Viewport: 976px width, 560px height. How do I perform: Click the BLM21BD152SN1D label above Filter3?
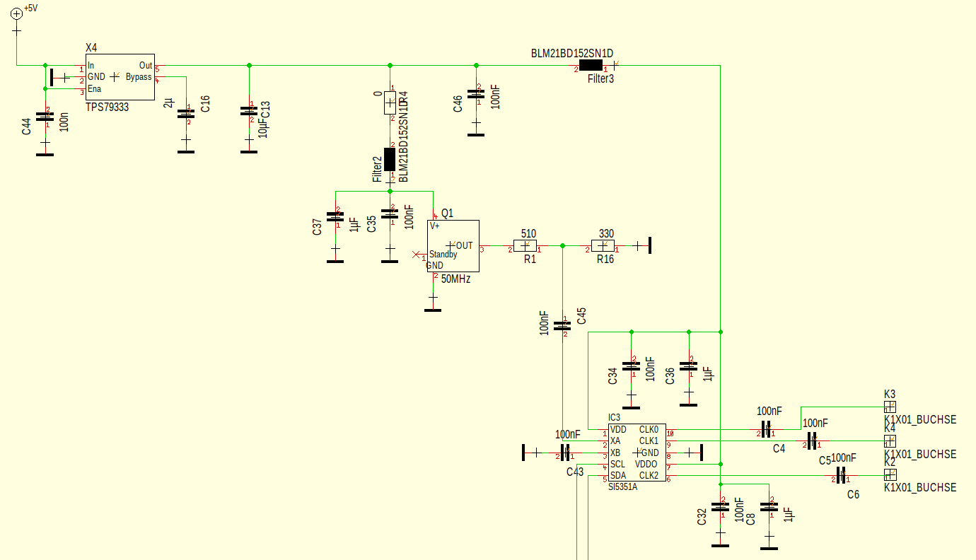pos(572,54)
